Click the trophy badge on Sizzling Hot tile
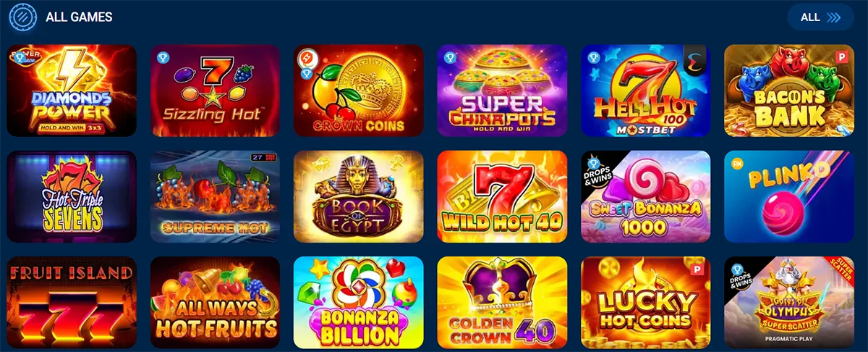The image size is (868, 352). (163, 55)
